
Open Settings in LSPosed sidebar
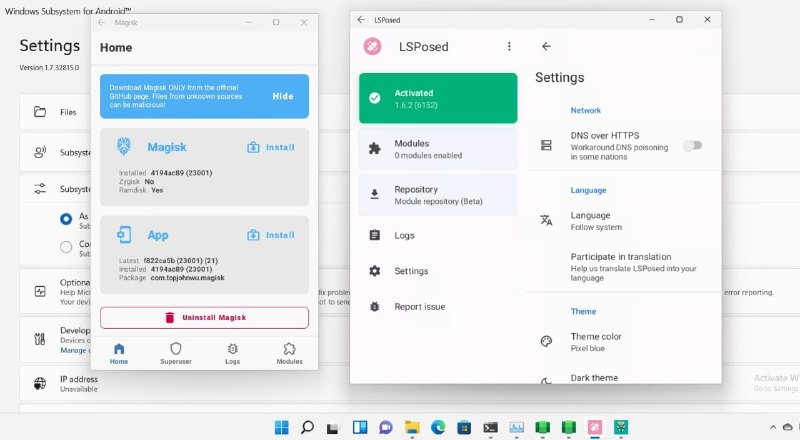(438, 271)
